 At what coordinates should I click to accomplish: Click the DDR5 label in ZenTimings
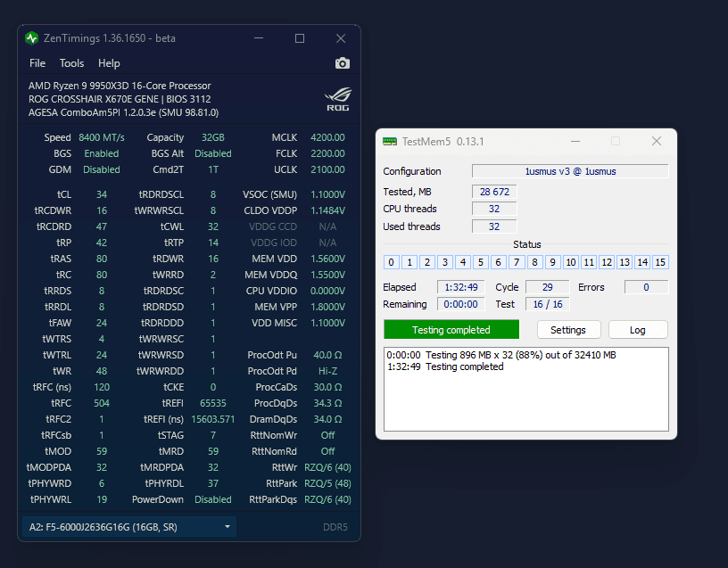point(335,527)
